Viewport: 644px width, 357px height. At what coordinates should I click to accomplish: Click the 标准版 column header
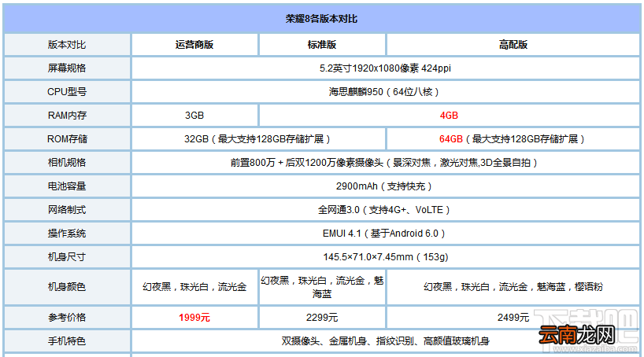click(x=321, y=45)
